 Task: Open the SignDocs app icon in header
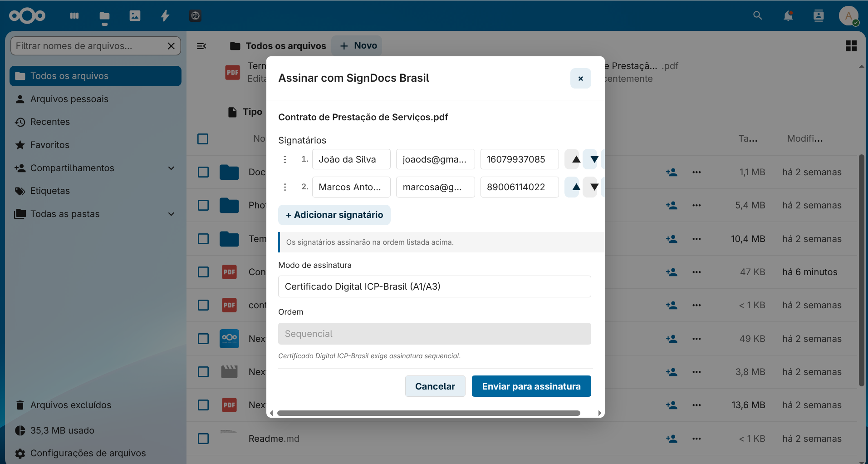click(195, 15)
